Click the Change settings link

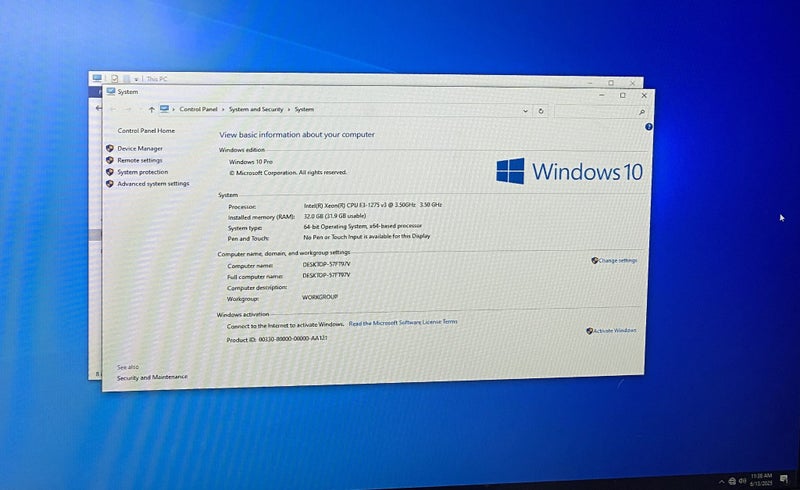tap(617, 260)
